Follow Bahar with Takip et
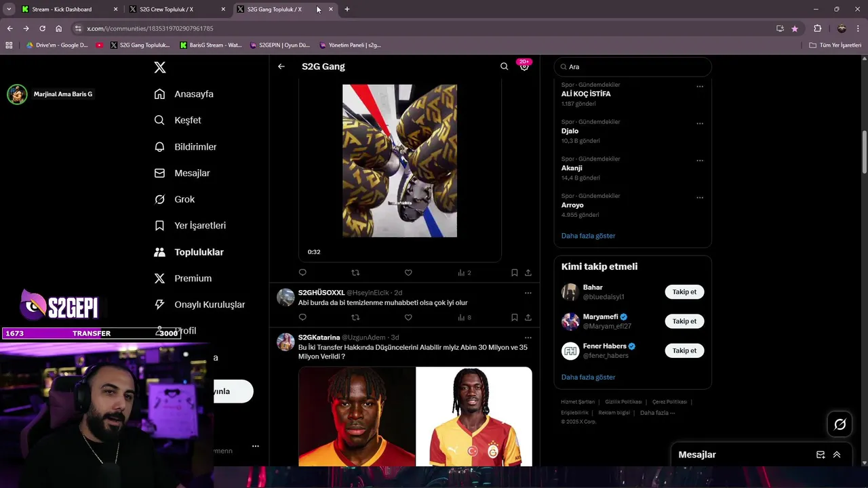 coord(684,292)
